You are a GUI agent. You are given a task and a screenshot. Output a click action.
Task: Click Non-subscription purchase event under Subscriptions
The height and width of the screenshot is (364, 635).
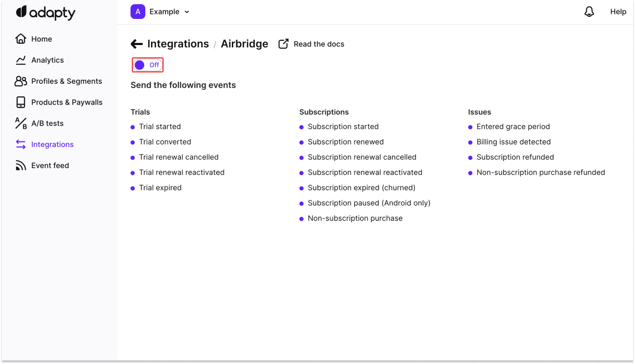pos(355,218)
